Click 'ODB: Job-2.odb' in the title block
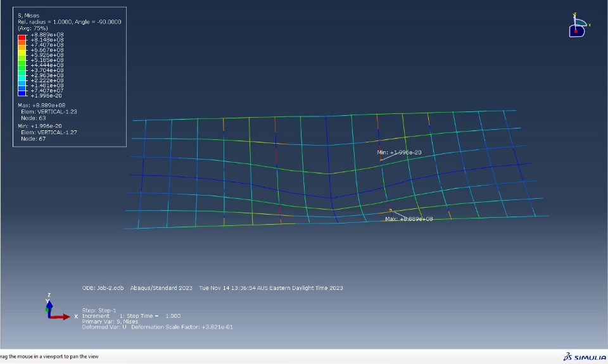 pyautogui.click(x=103, y=288)
